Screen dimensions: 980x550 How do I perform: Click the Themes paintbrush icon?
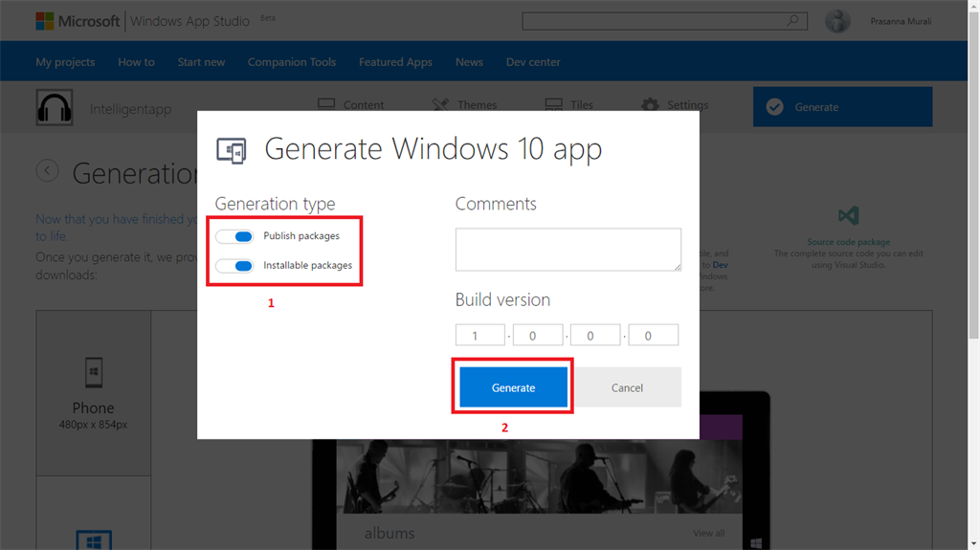coord(440,104)
